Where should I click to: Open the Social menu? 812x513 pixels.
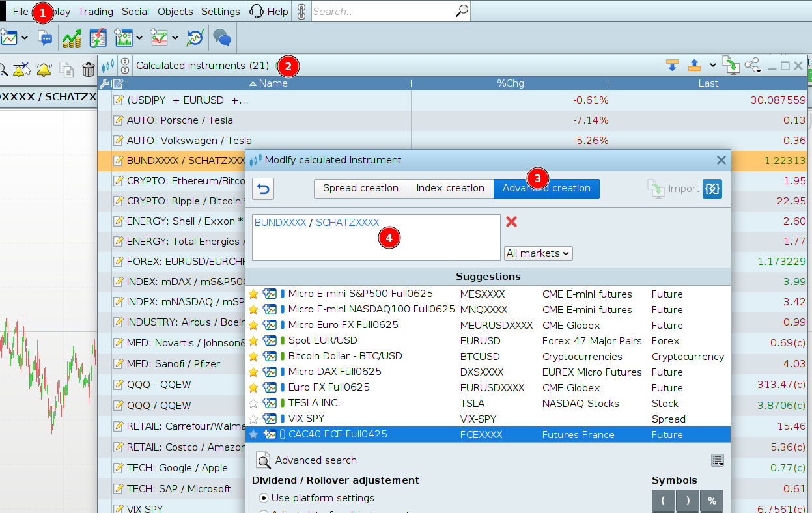pyautogui.click(x=135, y=11)
